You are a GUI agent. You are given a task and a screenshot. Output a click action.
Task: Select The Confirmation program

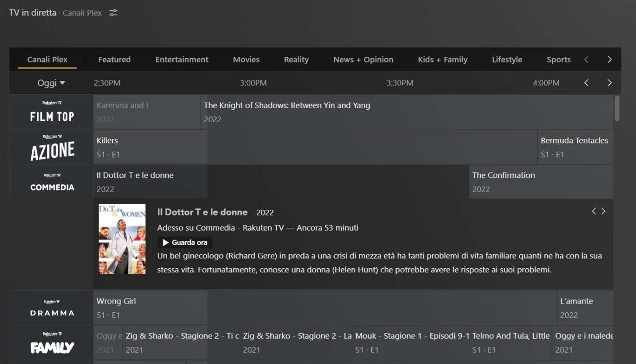(541, 182)
